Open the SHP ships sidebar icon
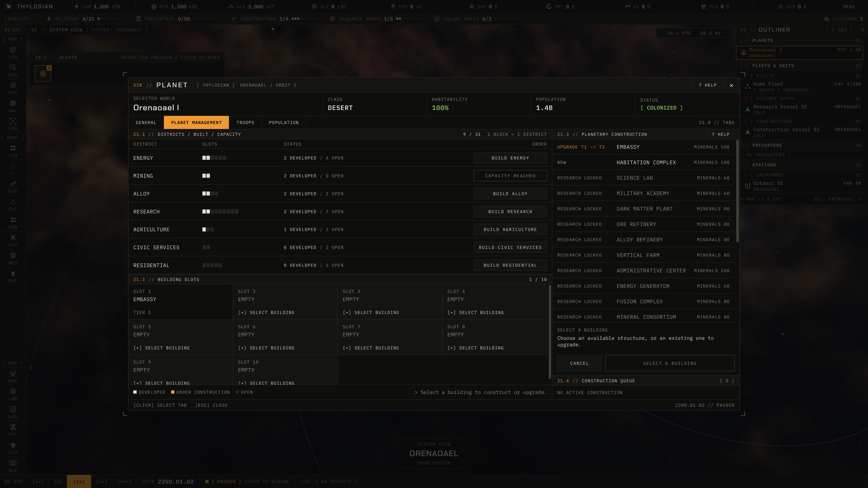868x488 pixels. coord(13,240)
